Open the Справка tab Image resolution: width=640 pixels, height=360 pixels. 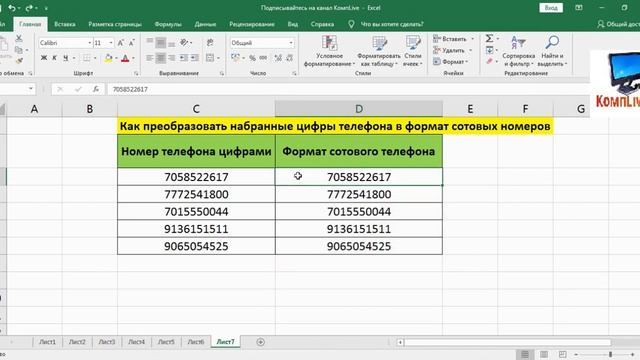tap(322, 24)
